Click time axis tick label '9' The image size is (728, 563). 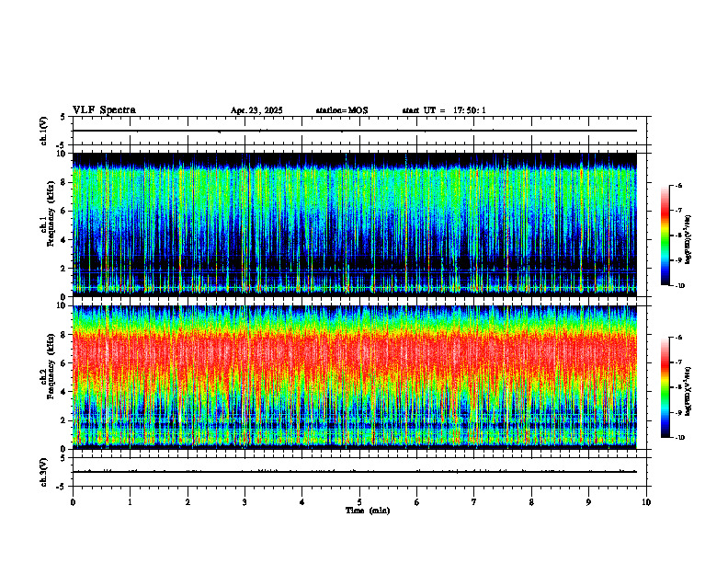pyautogui.click(x=588, y=502)
